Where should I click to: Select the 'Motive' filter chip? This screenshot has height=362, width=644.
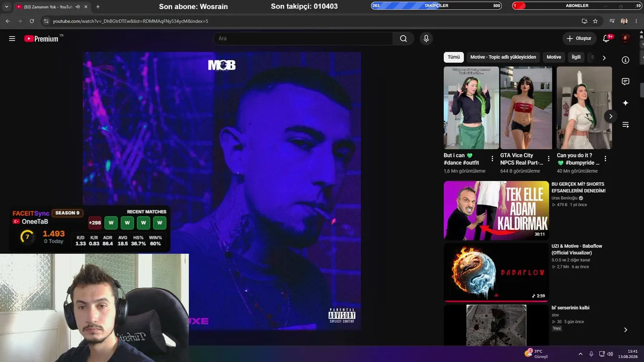[x=554, y=57]
